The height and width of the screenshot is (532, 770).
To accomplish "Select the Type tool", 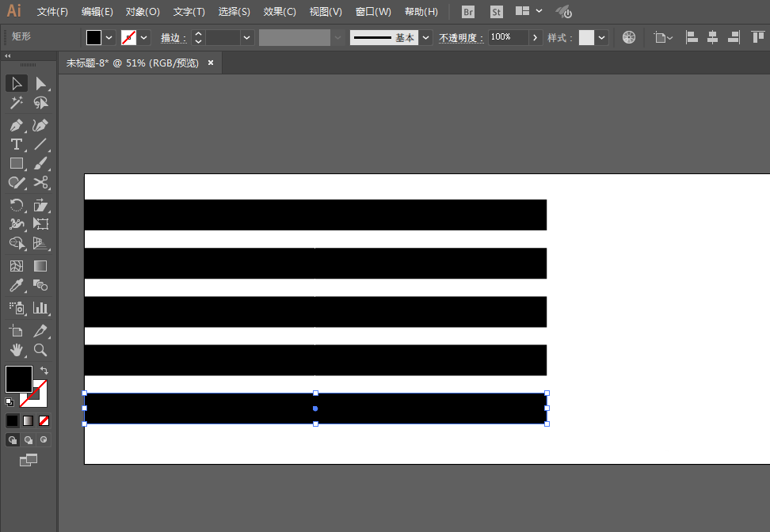I will 16,144.
